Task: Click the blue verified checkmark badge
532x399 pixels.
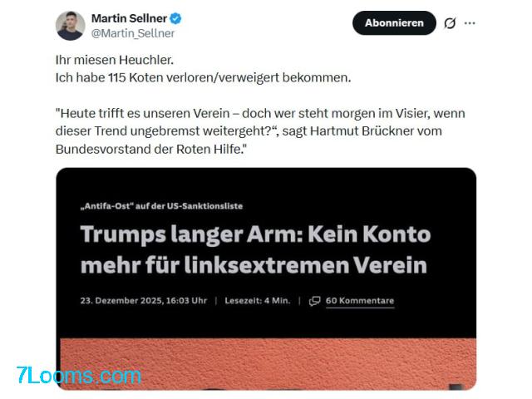Action: (x=175, y=18)
